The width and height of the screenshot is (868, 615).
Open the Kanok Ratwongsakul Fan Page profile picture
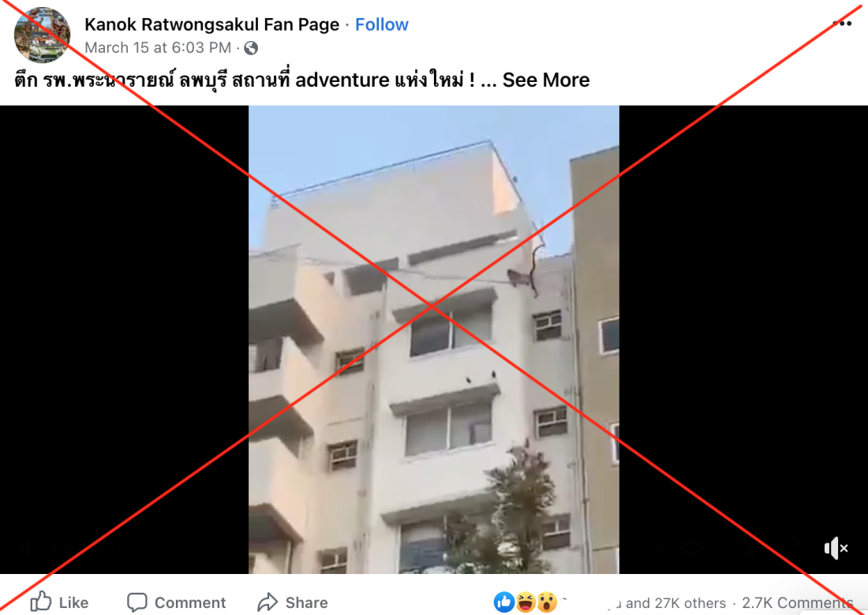coord(42,35)
